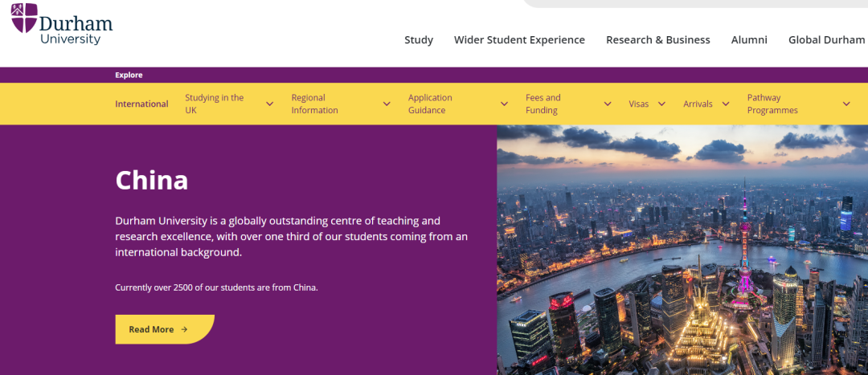This screenshot has height=375, width=868.
Task: Open the Study menu
Action: tap(419, 40)
